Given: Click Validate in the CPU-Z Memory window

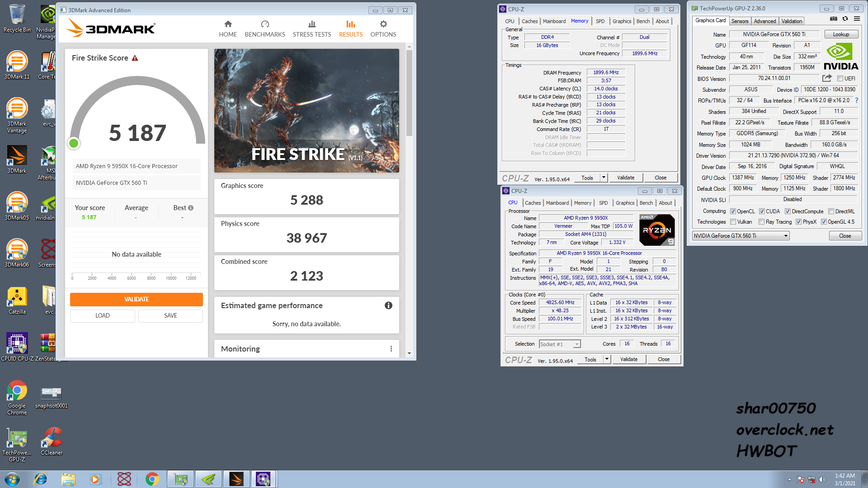Looking at the screenshot, I should coord(626,178).
